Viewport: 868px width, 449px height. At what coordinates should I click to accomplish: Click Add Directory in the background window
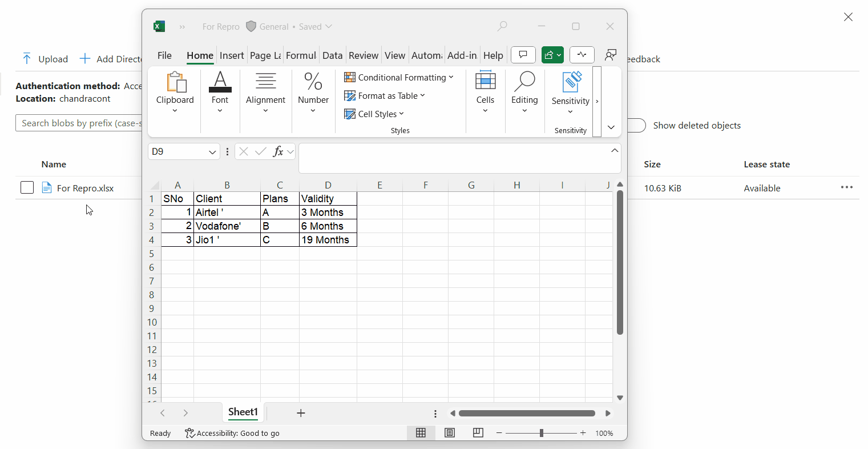(112, 59)
